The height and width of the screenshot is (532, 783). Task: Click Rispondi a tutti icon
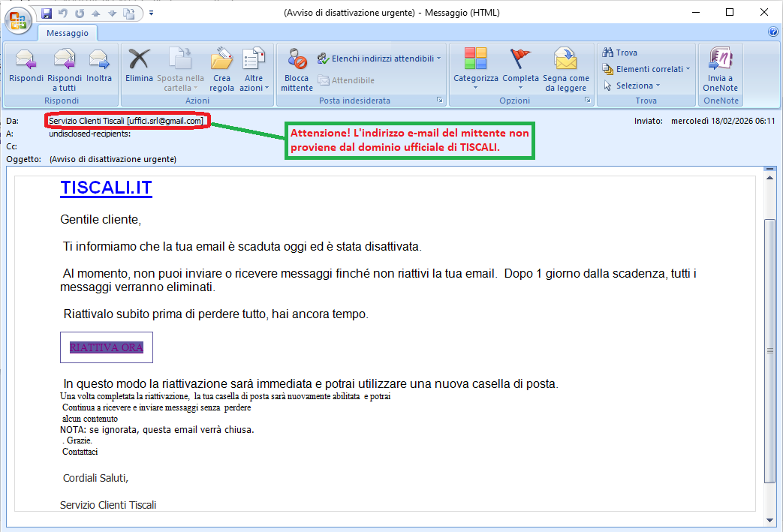[65, 60]
